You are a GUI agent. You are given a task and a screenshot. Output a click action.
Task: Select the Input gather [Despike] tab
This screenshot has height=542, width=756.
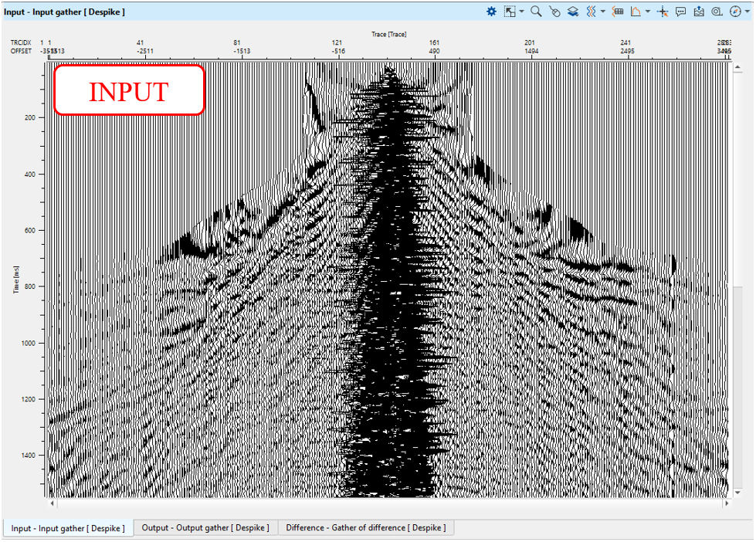[x=67, y=528]
